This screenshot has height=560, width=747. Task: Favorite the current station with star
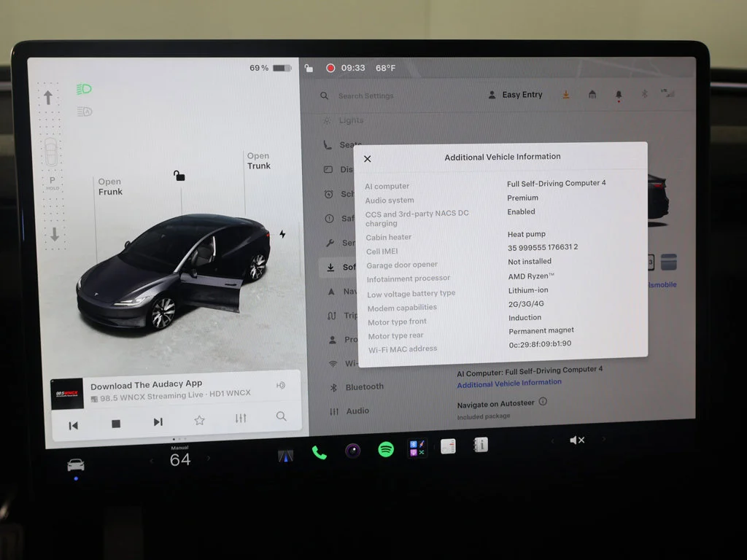coord(199,421)
